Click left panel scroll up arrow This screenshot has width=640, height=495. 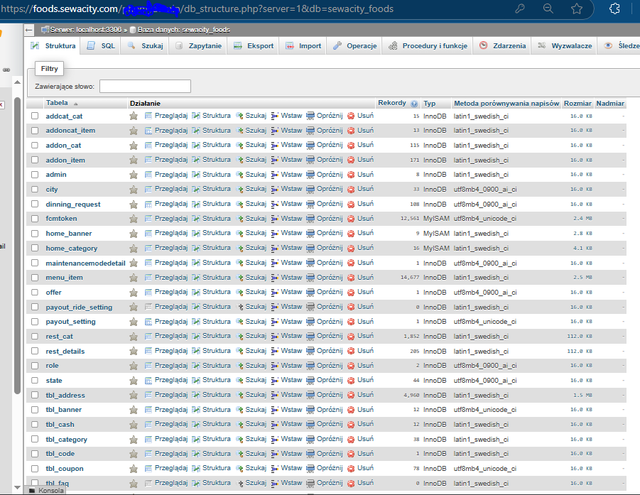(17, 82)
